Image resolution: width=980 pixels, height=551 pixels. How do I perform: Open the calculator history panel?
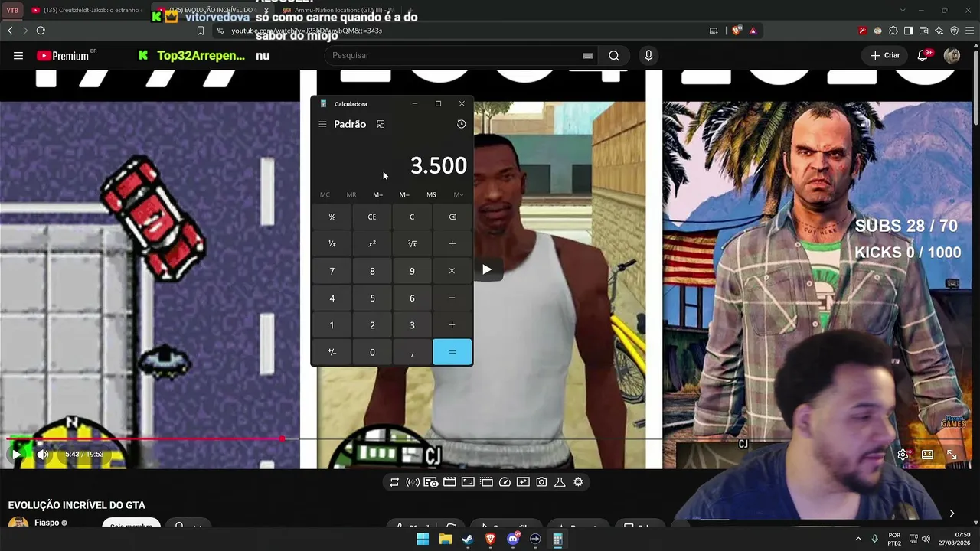(461, 124)
